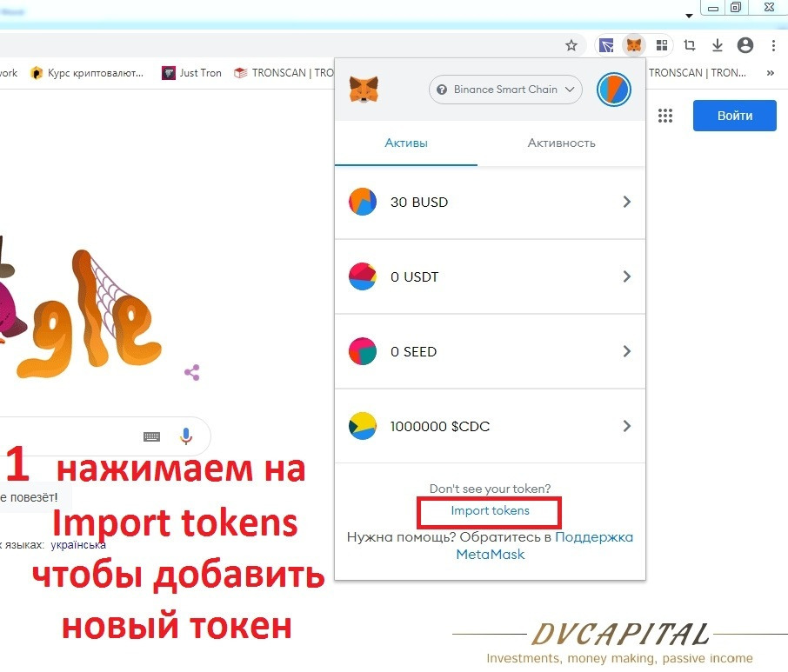Click the MetaMask fox logo in popup

click(364, 90)
